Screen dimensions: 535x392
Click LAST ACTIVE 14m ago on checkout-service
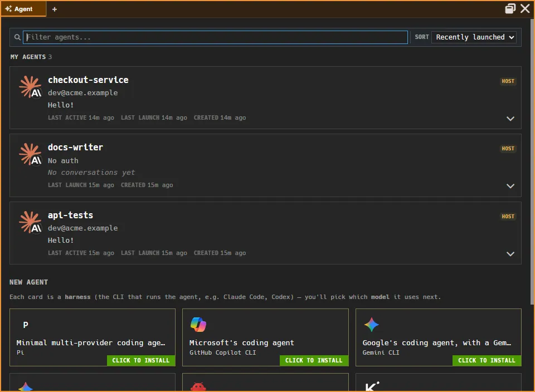click(81, 117)
